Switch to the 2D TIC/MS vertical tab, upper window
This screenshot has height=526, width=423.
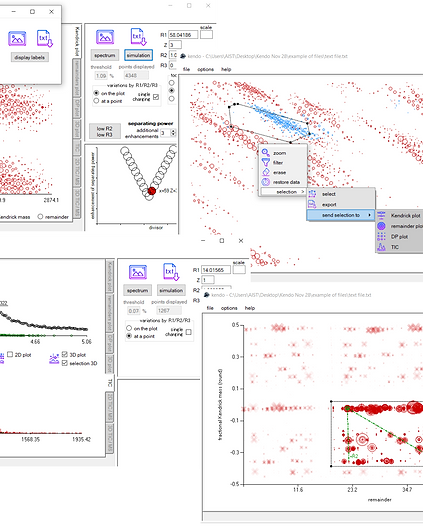pyautogui.click(x=77, y=171)
